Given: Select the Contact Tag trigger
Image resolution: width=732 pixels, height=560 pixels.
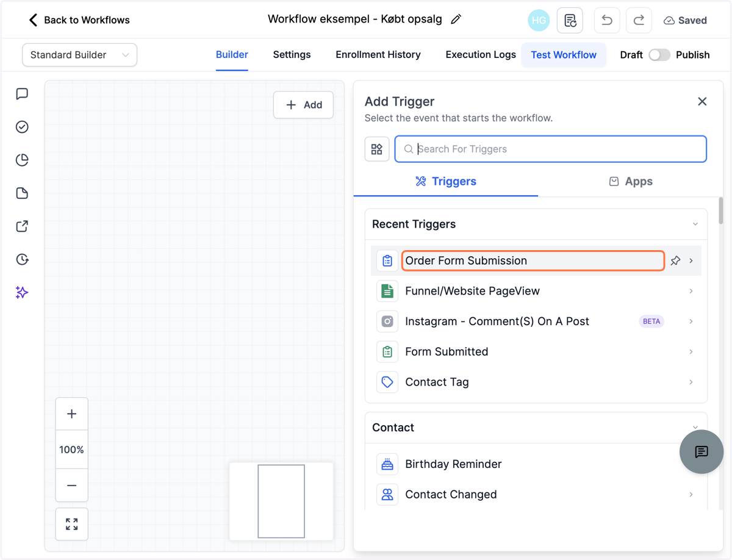Looking at the screenshot, I should point(536,382).
